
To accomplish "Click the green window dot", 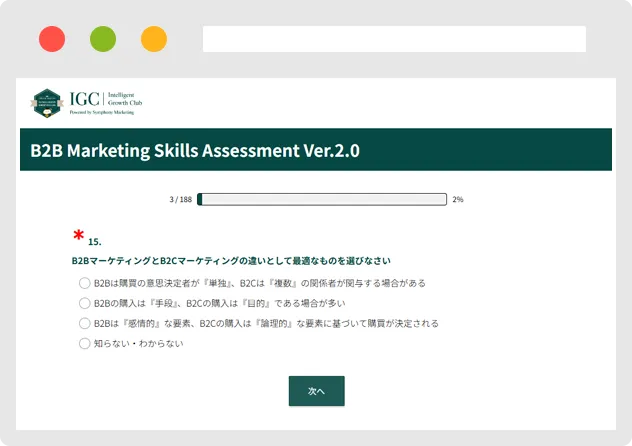I will point(103,39).
